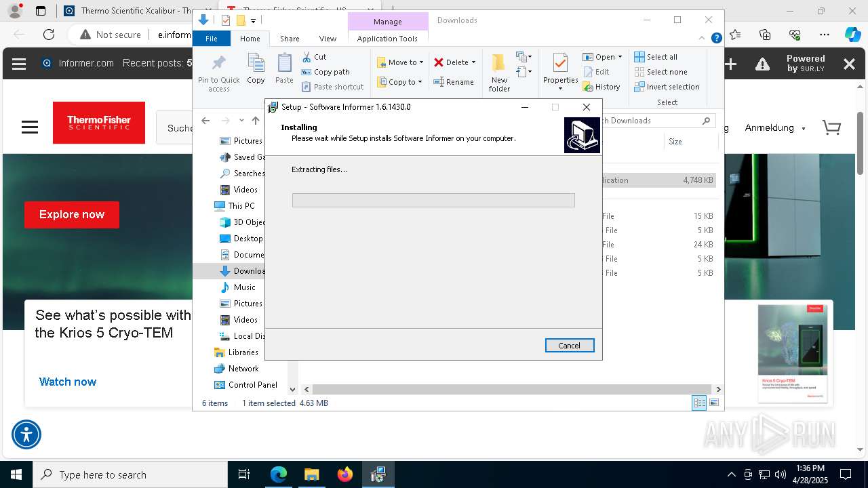Viewport: 868px width, 488px height.
Task: Click the Windows Start button
Action: click(x=16, y=474)
